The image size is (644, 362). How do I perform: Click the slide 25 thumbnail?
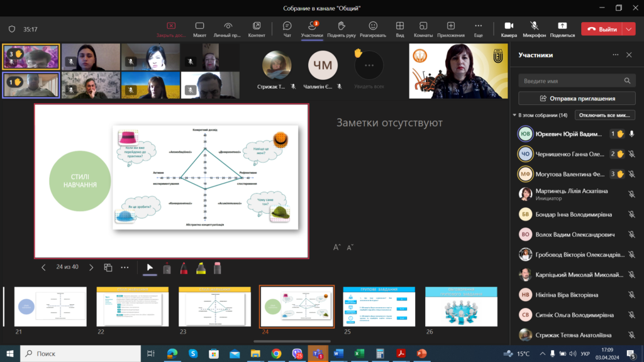click(379, 307)
